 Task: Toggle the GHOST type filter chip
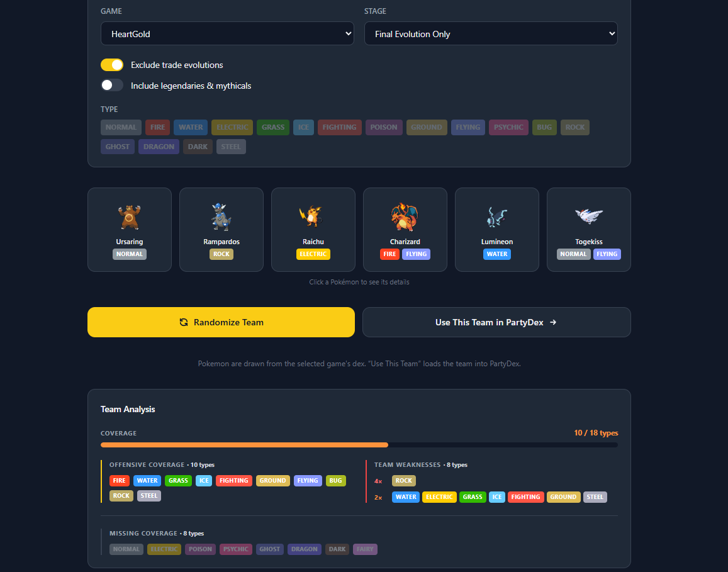pyautogui.click(x=118, y=147)
